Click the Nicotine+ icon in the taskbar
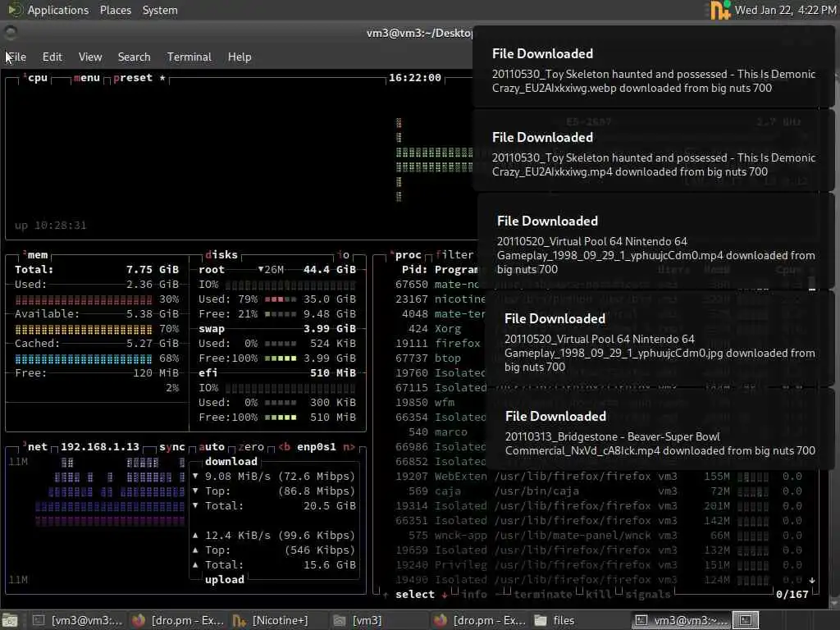Image resolution: width=840 pixels, height=630 pixels. point(239,620)
